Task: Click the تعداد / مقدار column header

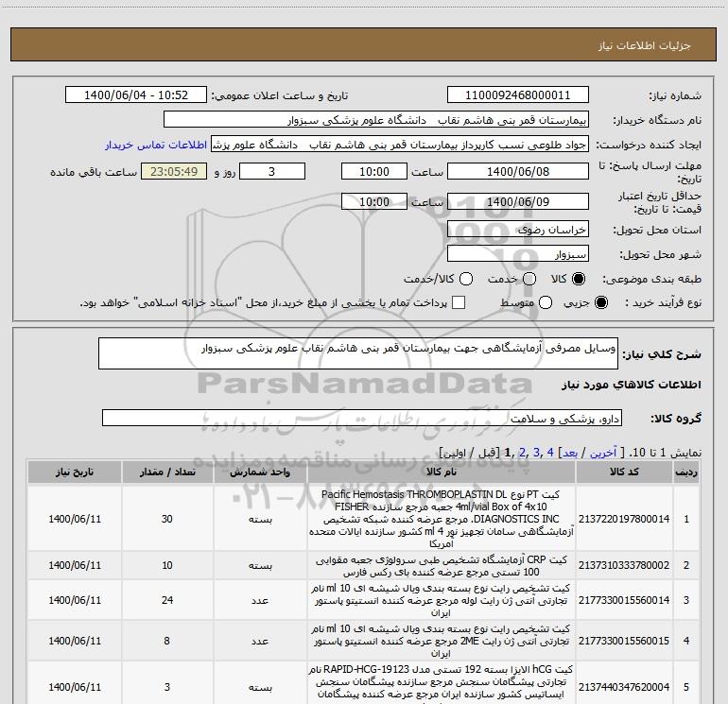Action: [167, 472]
